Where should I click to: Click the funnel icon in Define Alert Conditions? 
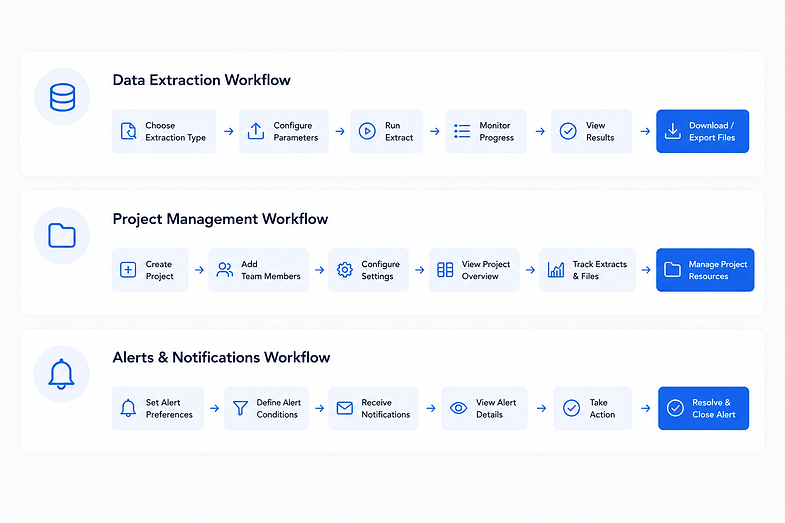pos(240,408)
